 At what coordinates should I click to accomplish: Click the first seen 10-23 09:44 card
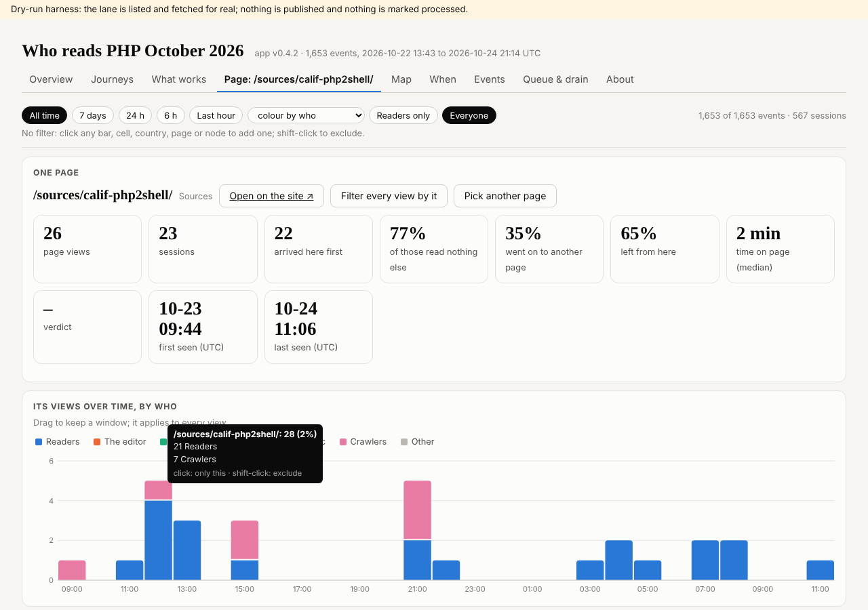point(203,327)
